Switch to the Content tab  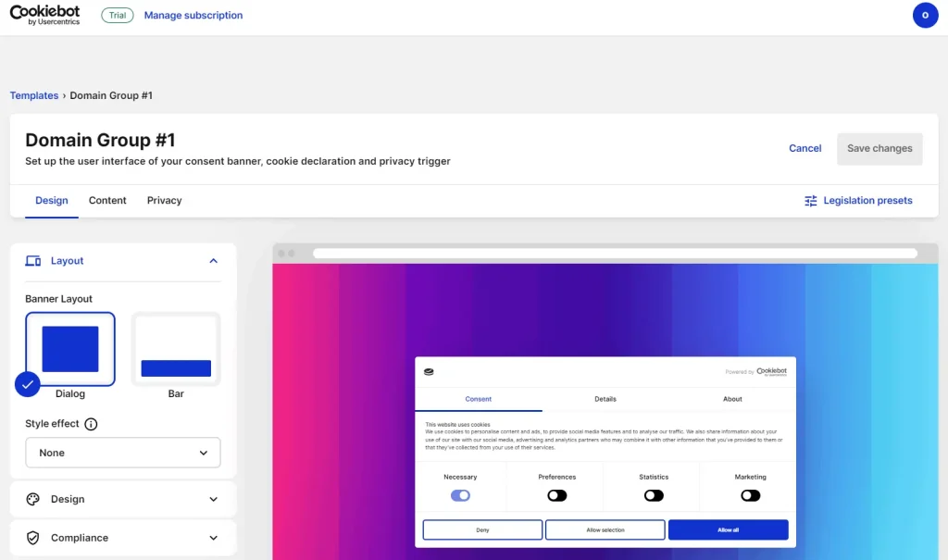pos(107,200)
